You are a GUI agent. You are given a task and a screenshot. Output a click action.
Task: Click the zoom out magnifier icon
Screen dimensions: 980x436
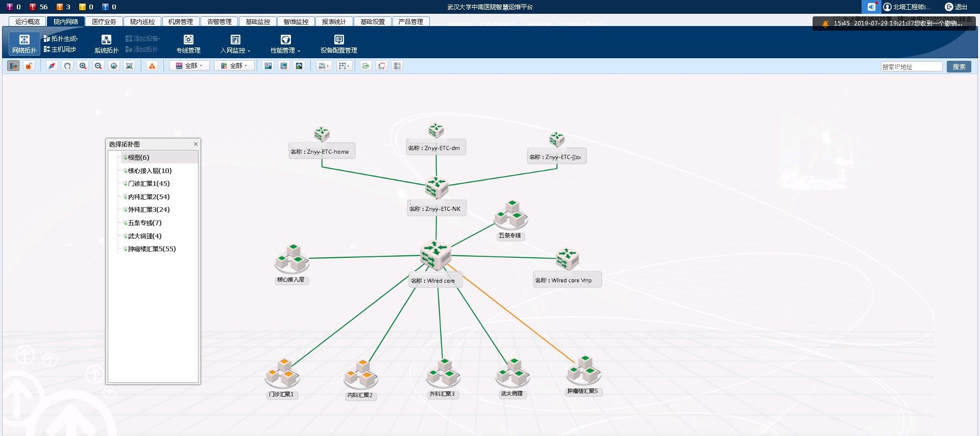[99, 66]
